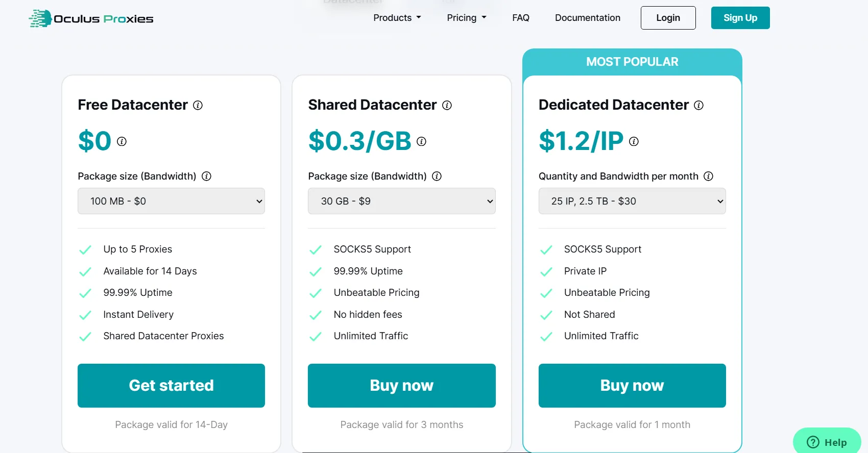
Task: Click the Sign Up button
Action: pos(740,18)
